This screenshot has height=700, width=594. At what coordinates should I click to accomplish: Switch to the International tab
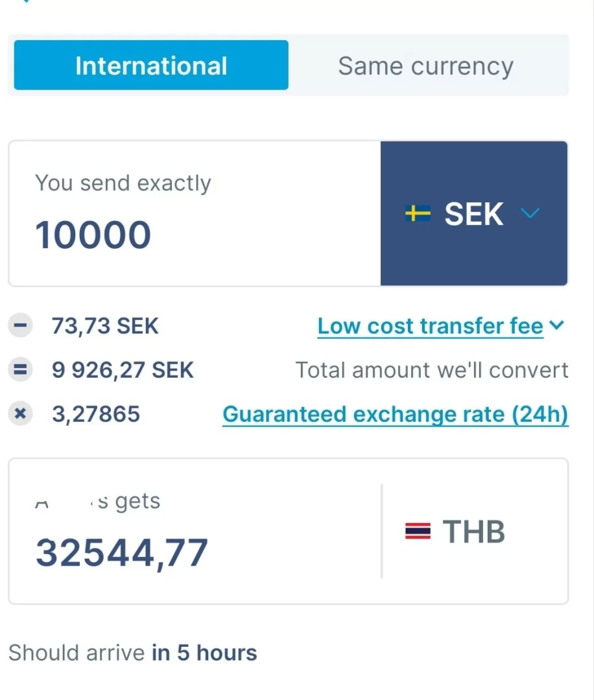[151, 65]
